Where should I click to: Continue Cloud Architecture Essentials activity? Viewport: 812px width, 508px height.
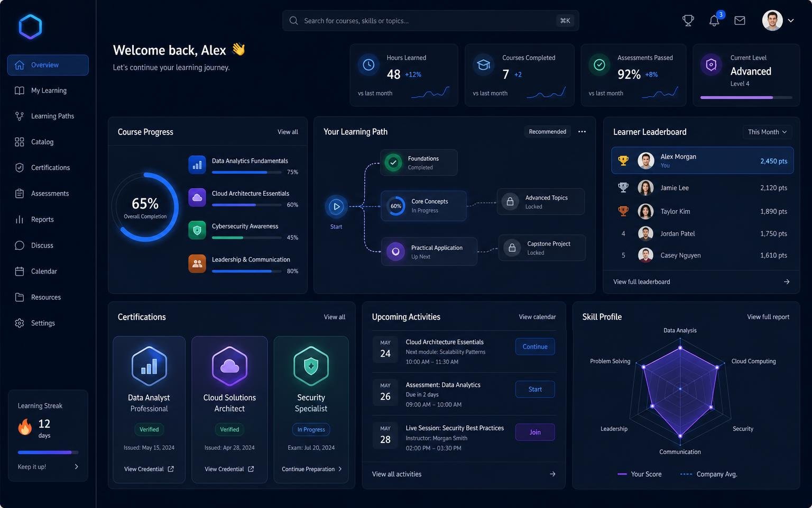tap(535, 347)
